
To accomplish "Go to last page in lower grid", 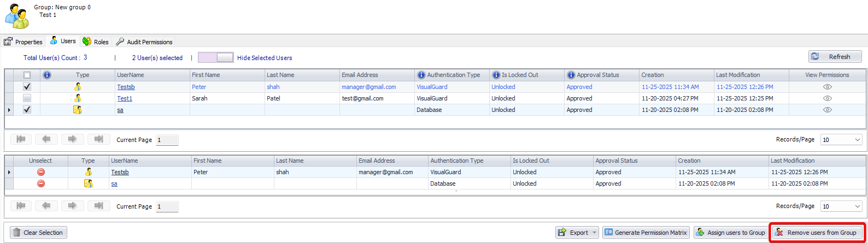I will [x=98, y=206].
